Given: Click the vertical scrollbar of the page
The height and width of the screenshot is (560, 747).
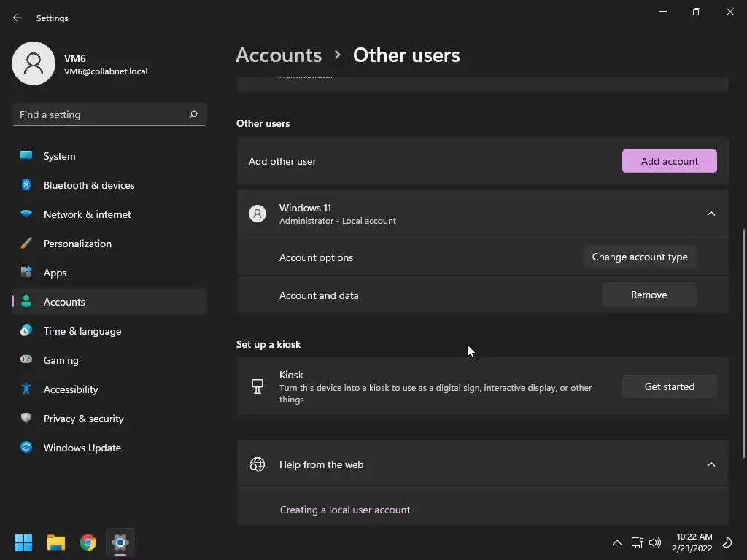Looking at the screenshot, I should (x=743, y=343).
